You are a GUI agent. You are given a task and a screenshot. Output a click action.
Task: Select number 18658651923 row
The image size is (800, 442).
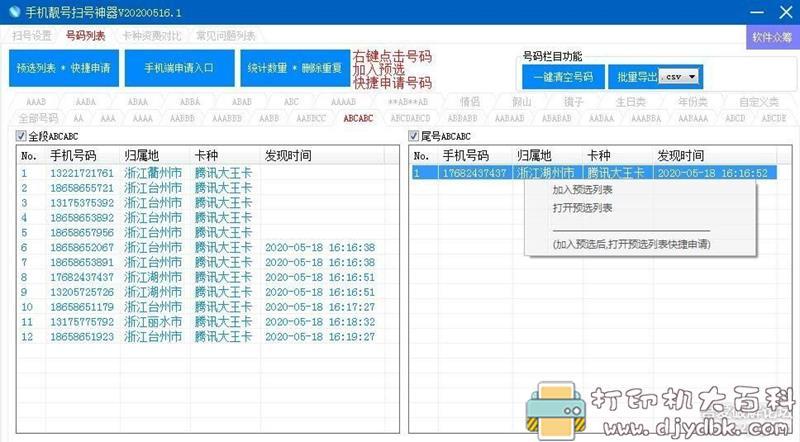click(201, 337)
